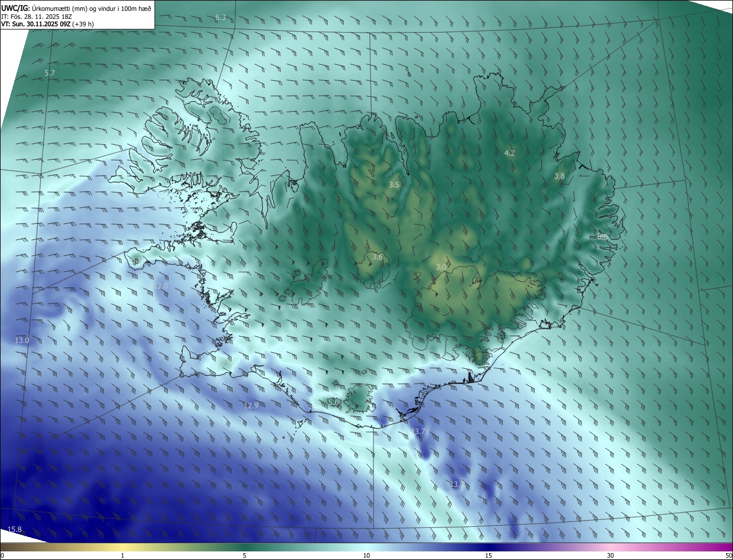This screenshot has height=560, width=733.
Task: Select the valid time 'VT: Sun. 30.11.2025 09Z'
Action: tap(36, 24)
